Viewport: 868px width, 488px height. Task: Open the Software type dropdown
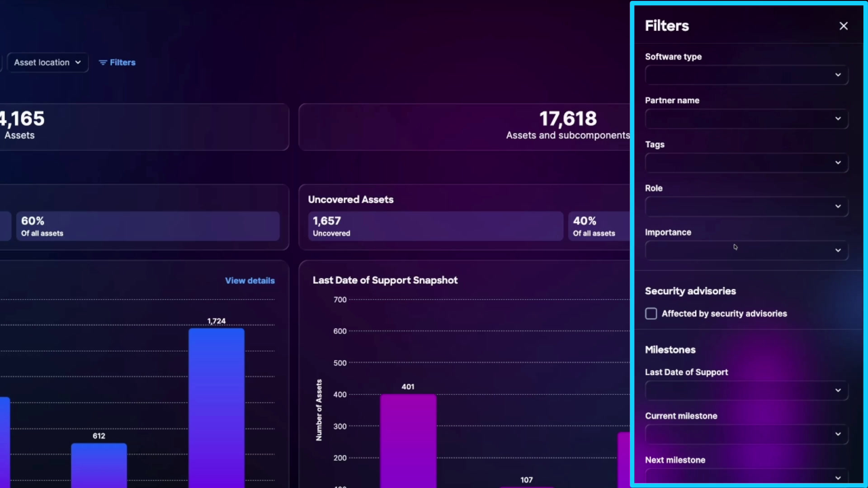coord(746,75)
